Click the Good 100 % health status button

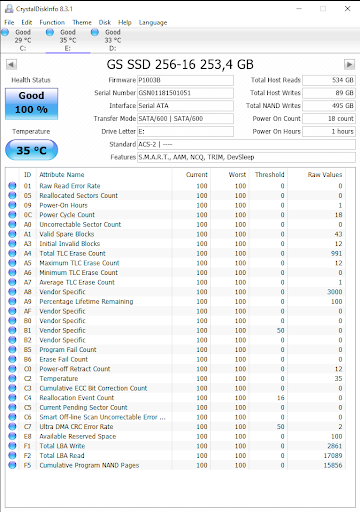[31, 104]
